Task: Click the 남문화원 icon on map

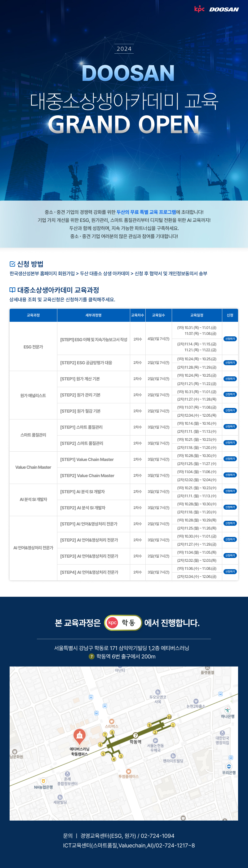Action: (15, 752)
